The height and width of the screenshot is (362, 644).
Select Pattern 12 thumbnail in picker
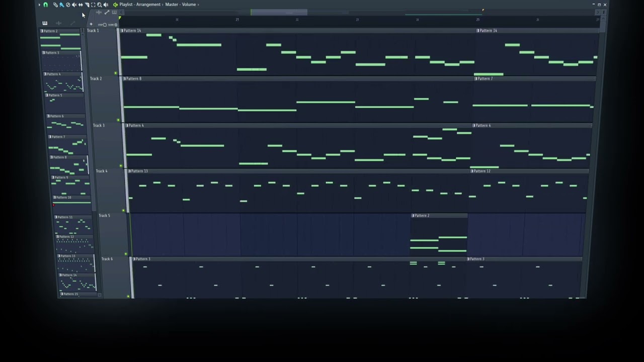pyautogui.click(x=75, y=244)
